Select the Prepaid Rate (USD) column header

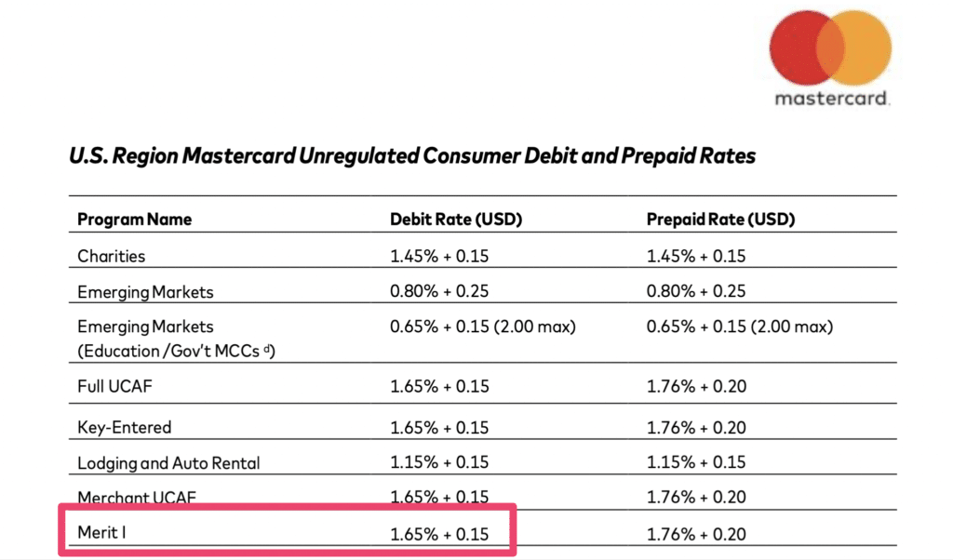coord(720,220)
